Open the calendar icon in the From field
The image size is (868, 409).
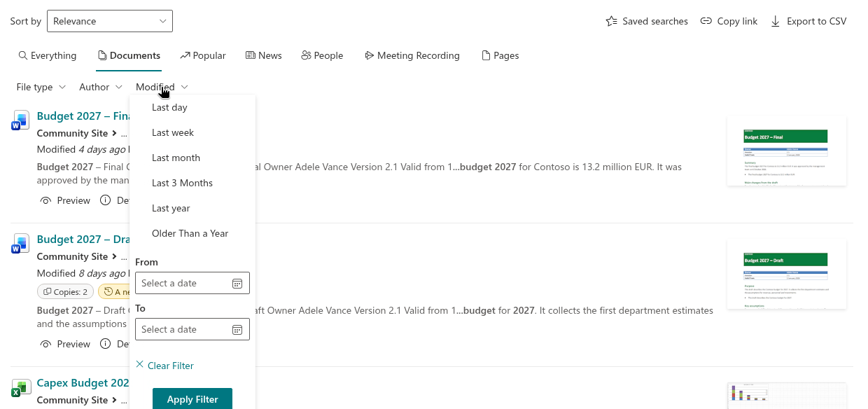pos(237,284)
